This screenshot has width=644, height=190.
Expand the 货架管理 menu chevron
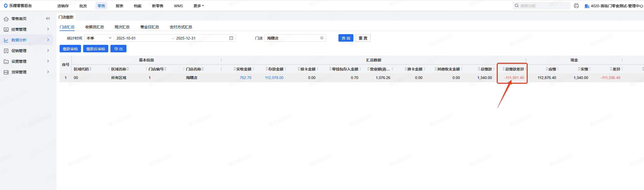tap(48, 72)
